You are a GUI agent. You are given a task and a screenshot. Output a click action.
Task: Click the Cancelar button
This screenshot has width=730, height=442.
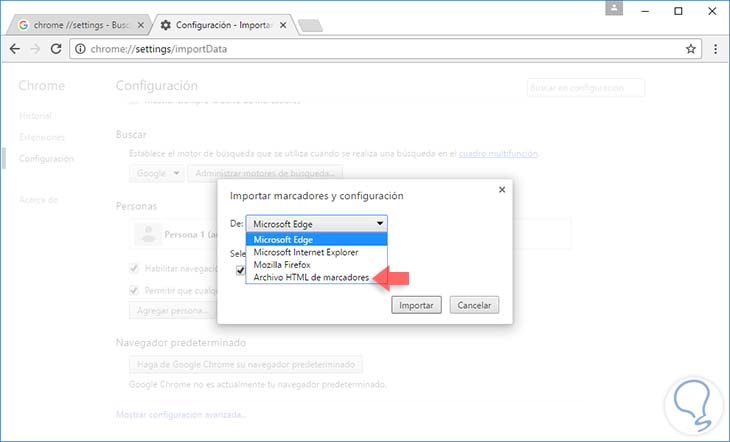click(474, 305)
